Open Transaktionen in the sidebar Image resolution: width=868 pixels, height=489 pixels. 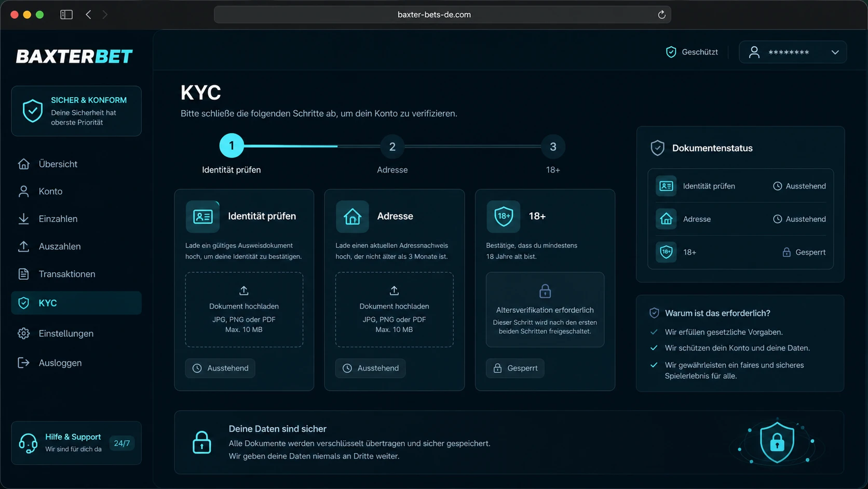pyautogui.click(x=76, y=274)
